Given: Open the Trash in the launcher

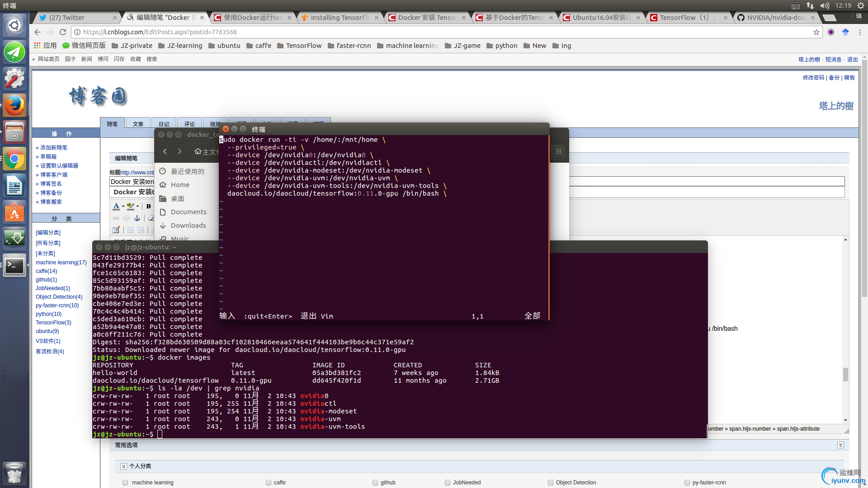Looking at the screenshot, I should tap(14, 473).
